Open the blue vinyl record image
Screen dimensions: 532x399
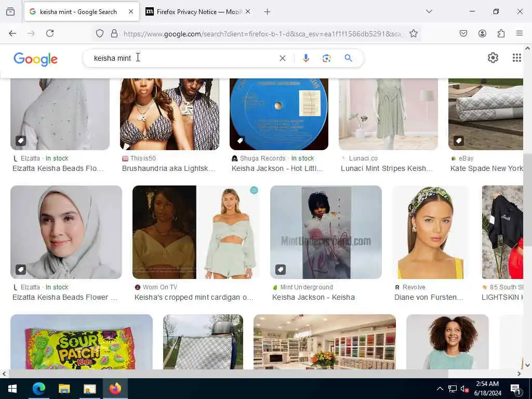[279, 114]
